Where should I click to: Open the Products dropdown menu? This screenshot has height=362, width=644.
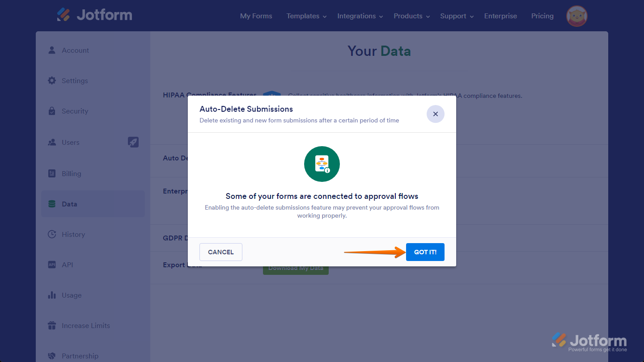coord(408,16)
